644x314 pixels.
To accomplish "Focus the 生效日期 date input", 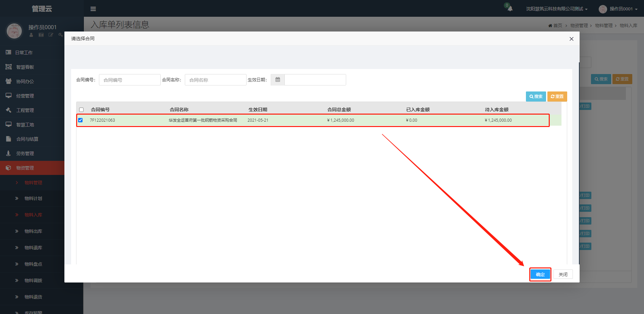I will click(x=315, y=80).
